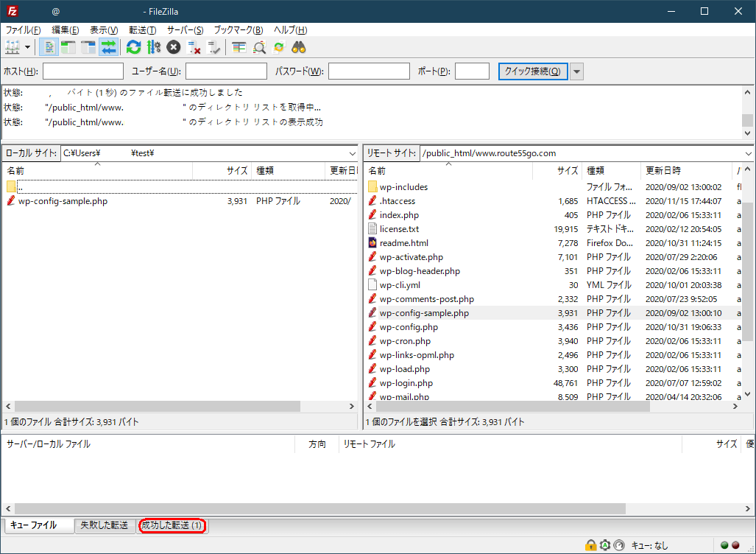The height and width of the screenshot is (554, 756).
Task: Click the text document icon beside license.txt
Action: [372, 228]
